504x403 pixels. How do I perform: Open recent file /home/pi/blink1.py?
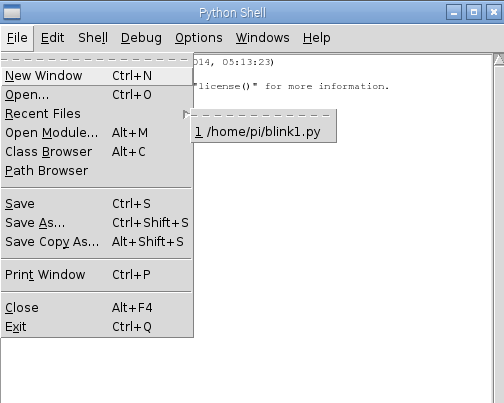click(x=263, y=132)
